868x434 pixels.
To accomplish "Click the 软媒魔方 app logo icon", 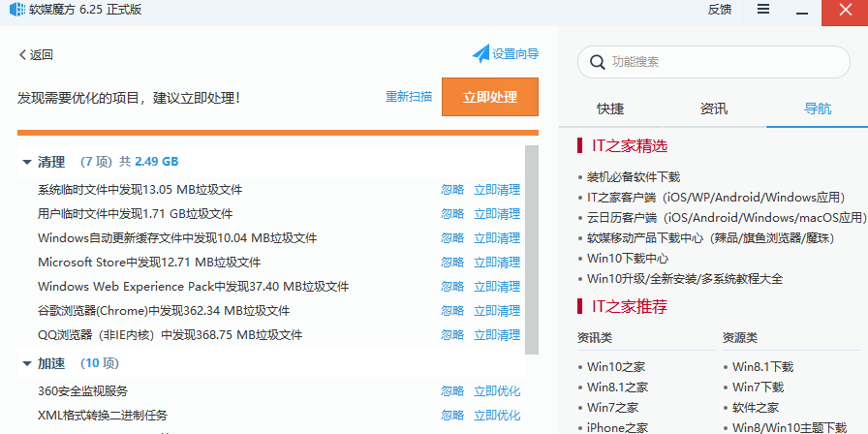I will (x=15, y=10).
